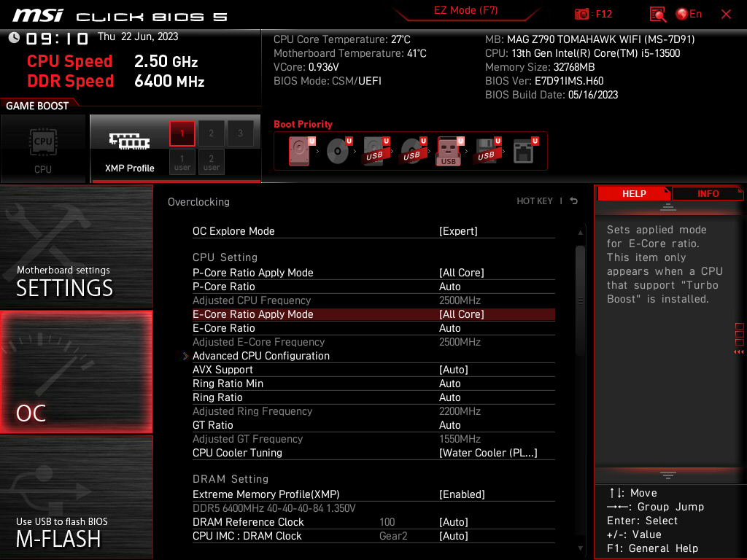The width and height of the screenshot is (747, 560).
Task: Open the GAME BOOST label tab
Action: pos(37,106)
